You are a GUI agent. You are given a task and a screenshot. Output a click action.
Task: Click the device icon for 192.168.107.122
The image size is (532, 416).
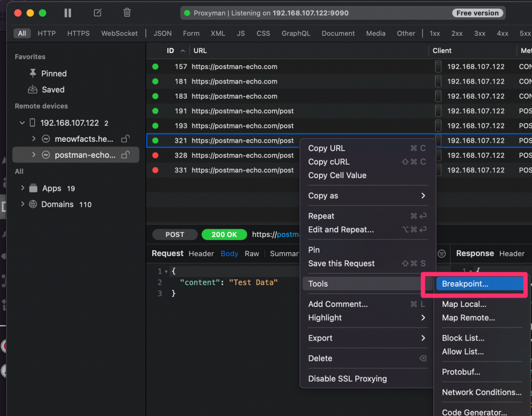(x=32, y=123)
